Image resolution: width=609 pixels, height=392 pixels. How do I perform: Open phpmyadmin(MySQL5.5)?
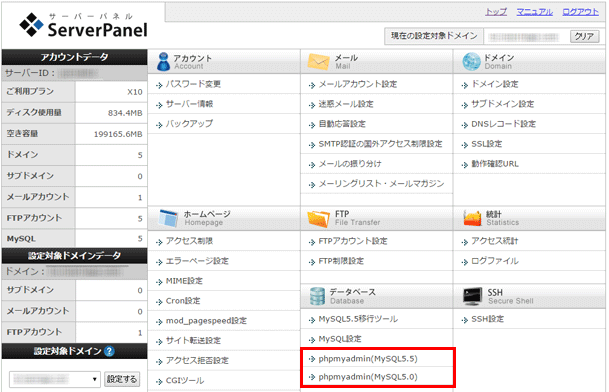368,359
